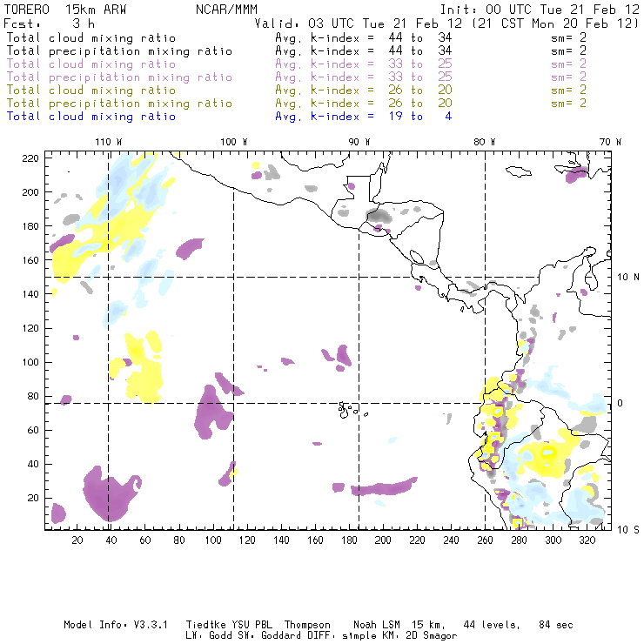Image resolution: width=644 pixels, height=644 pixels.
Task: Click the "220" value on the vertical axis
Action: [30, 158]
